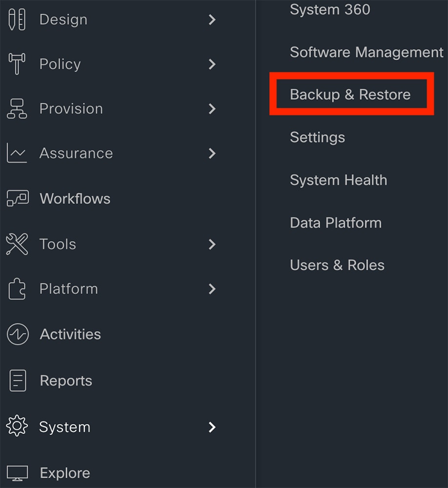Viewport: 448px width, 488px height.
Task: Expand the Platform submenu arrow
Action: (x=212, y=289)
